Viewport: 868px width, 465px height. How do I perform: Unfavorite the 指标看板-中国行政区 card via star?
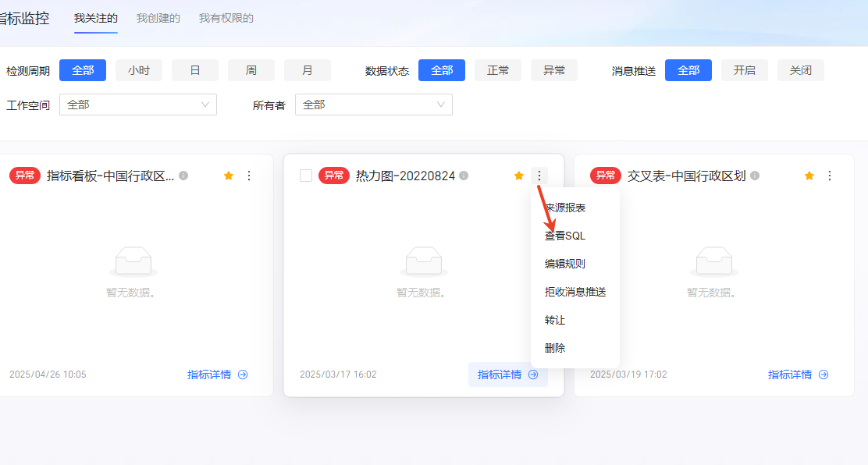pyautogui.click(x=229, y=176)
